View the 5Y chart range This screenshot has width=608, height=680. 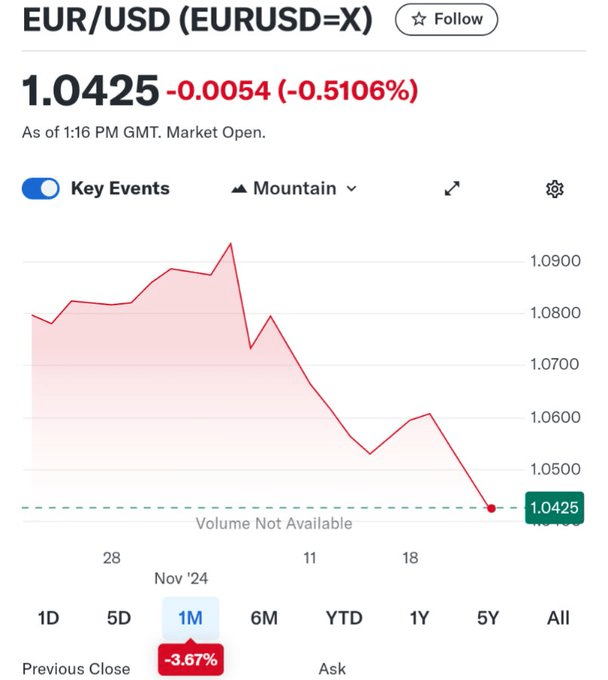pyautogui.click(x=488, y=618)
